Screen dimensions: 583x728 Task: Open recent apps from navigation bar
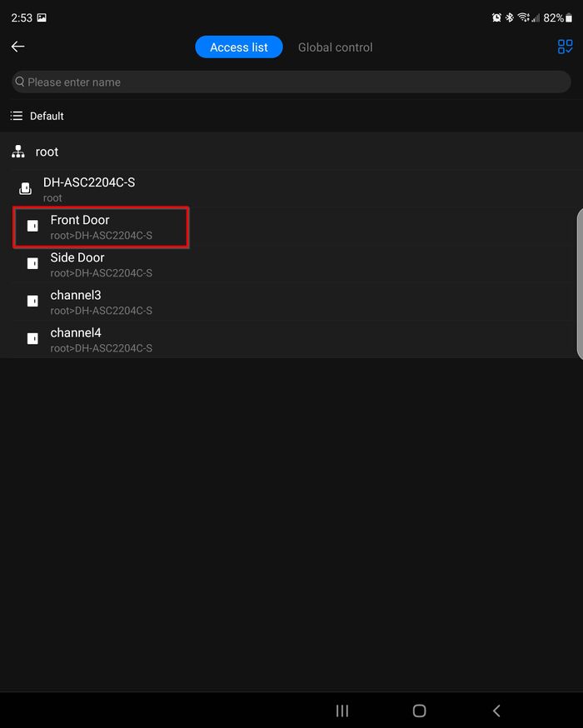(x=341, y=711)
